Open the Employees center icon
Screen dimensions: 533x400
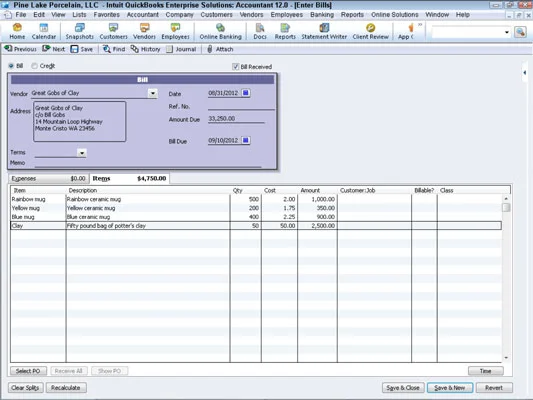tap(175, 31)
